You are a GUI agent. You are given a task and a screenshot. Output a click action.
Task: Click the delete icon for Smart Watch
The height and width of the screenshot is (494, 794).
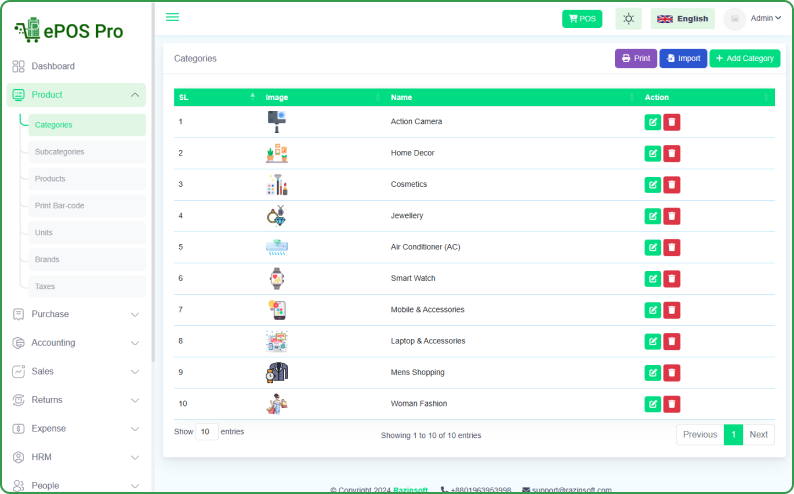[672, 278]
